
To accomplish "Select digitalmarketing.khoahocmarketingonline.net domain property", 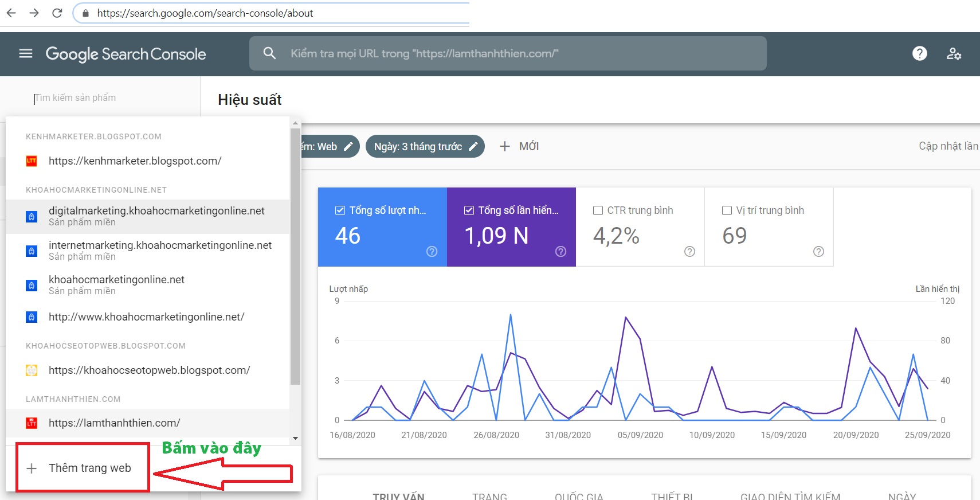I will [x=148, y=216].
